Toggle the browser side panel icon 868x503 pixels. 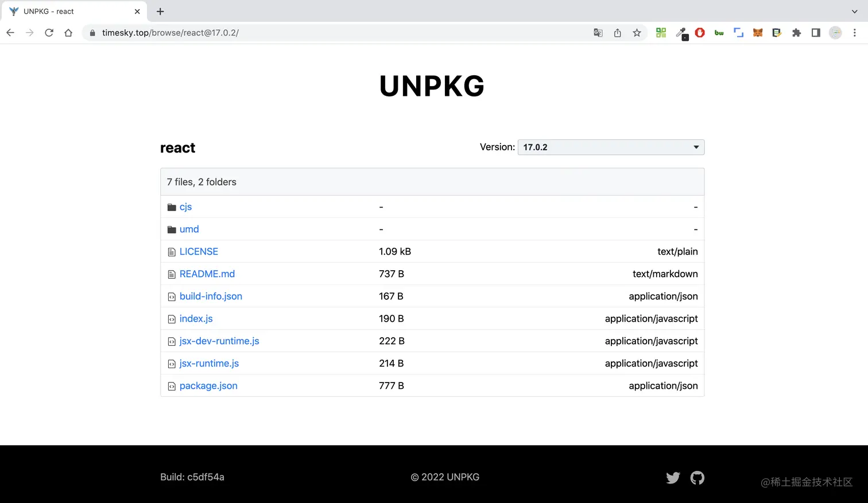(816, 33)
